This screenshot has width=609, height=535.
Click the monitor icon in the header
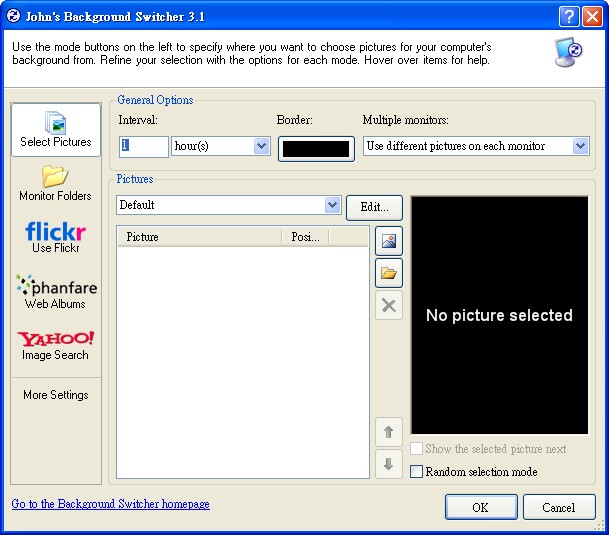[x=567, y=52]
